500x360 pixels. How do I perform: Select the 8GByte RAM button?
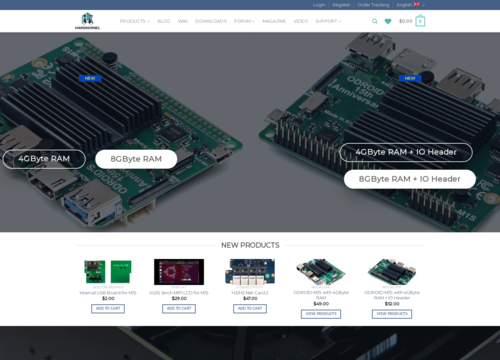point(136,159)
